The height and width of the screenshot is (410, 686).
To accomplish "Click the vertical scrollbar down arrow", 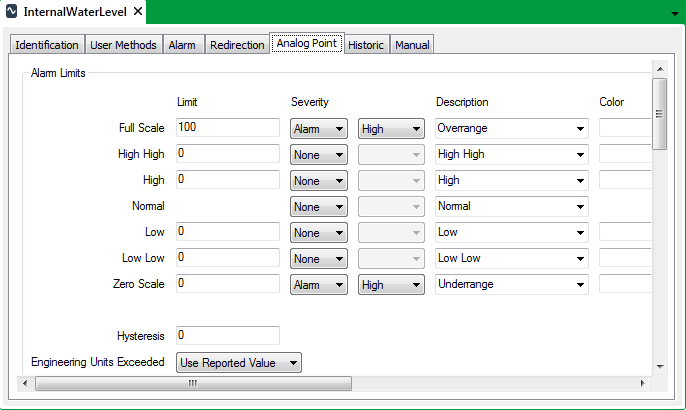I will click(x=659, y=367).
